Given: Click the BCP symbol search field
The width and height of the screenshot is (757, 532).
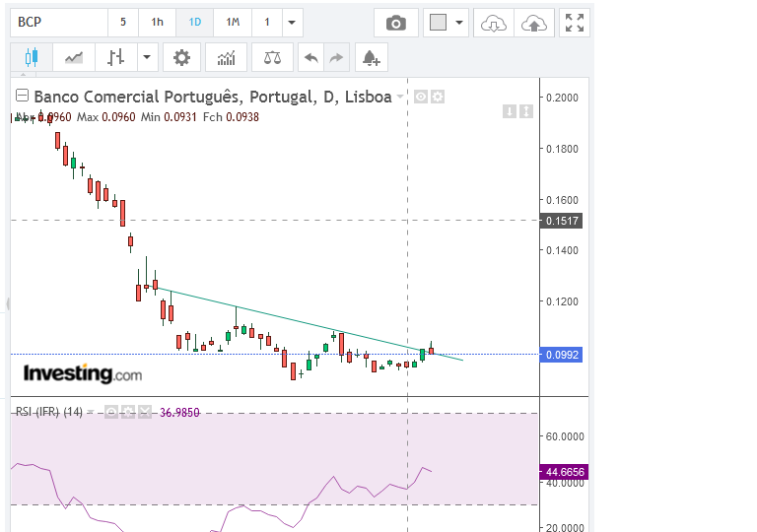Looking at the screenshot, I should pyautogui.click(x=59, y=23).
